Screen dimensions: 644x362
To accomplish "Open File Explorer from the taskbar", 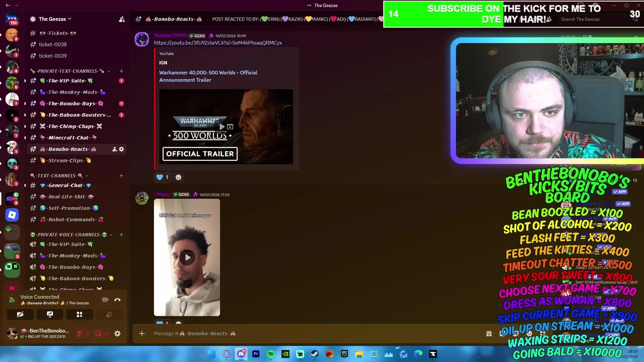I will tap(359, 354).
